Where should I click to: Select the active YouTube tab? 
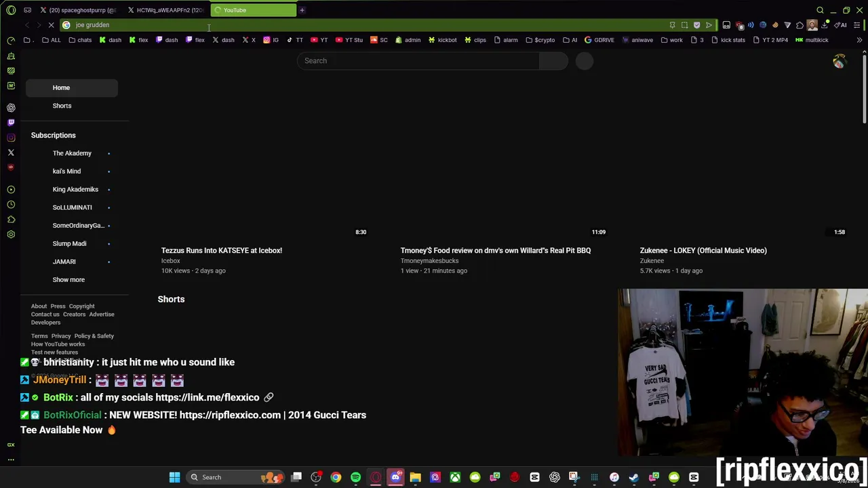[254, 10]
